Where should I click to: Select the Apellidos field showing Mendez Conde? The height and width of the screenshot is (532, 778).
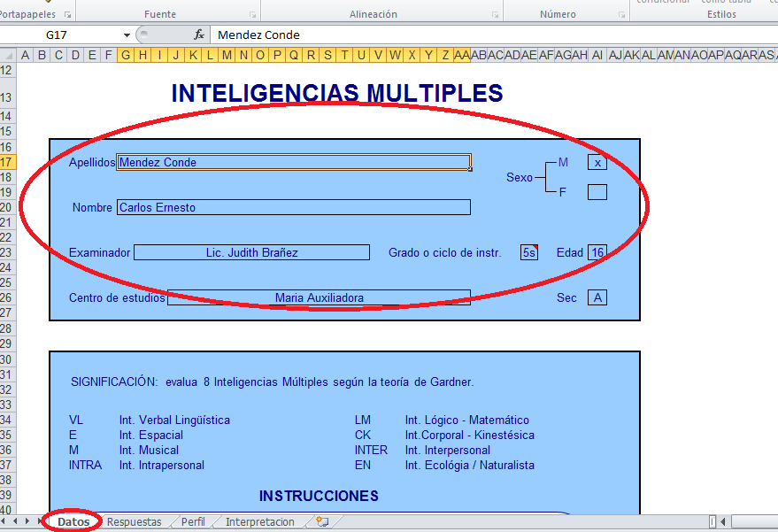[292, 162]
